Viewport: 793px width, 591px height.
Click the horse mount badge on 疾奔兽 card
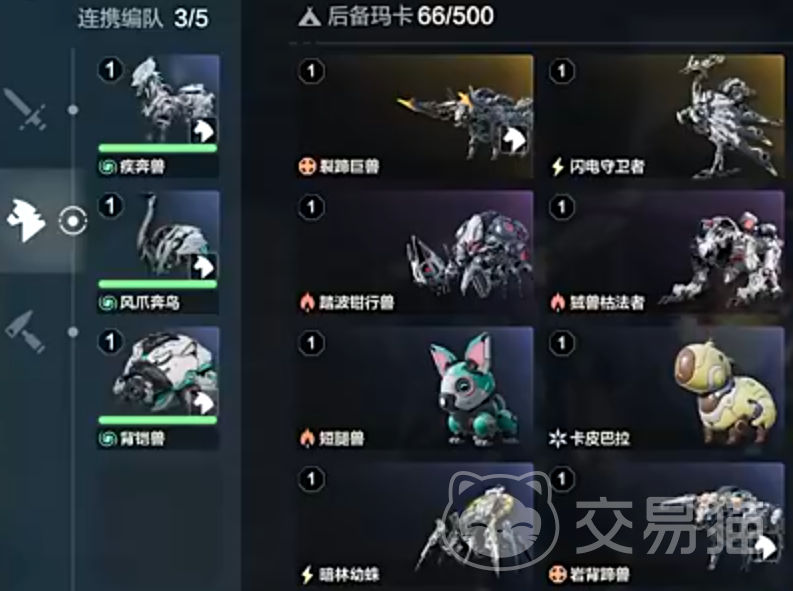[204, 130]
